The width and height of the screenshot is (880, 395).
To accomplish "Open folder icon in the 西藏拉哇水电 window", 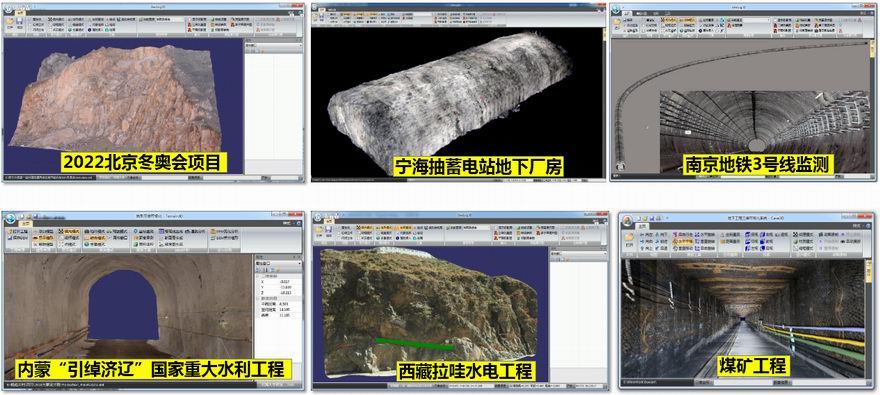I will click(319, 229).
